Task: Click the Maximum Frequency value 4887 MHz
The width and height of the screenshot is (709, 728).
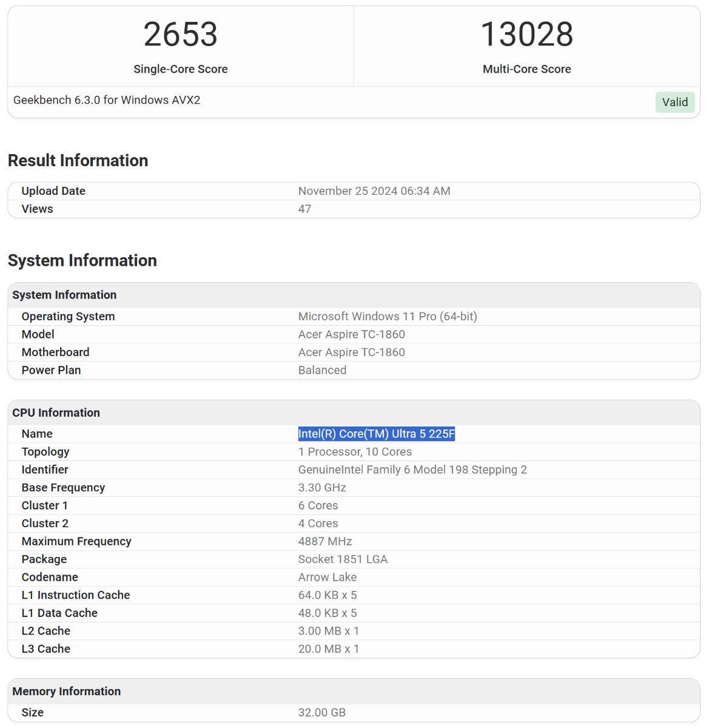Action: [324, 541]
